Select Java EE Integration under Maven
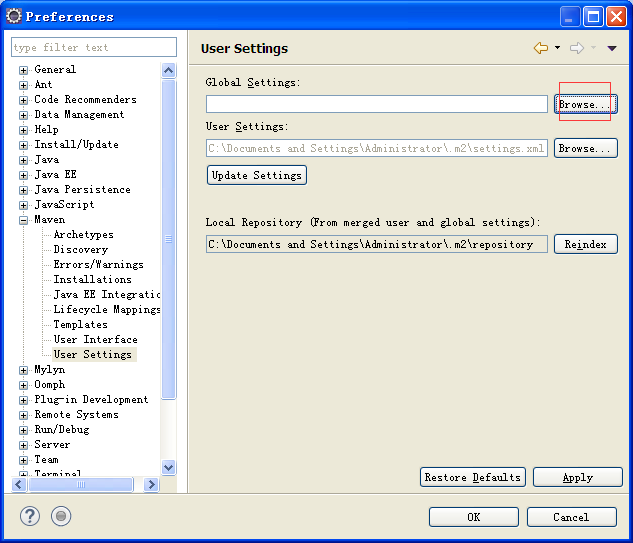This screenshot has height=543, width=633. (107, 294)
